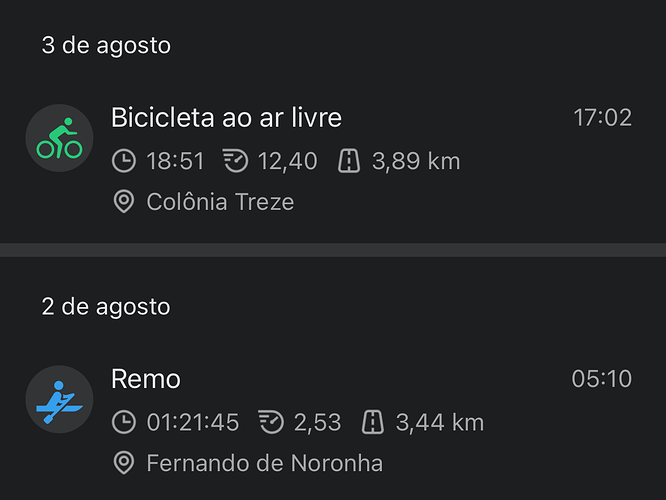Click the location pin beside Colônia Treze
This screenshot has height=500, width=666.
click(x=124, y=202)
